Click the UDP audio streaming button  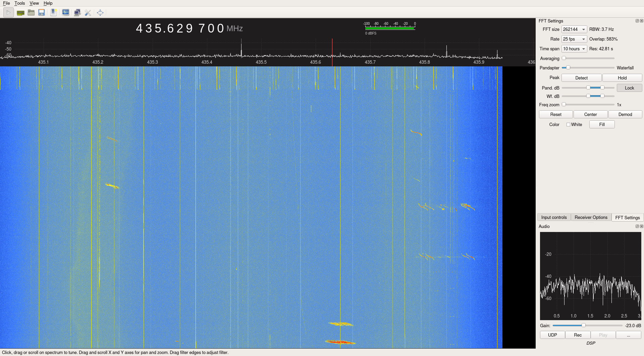[552, 335]
